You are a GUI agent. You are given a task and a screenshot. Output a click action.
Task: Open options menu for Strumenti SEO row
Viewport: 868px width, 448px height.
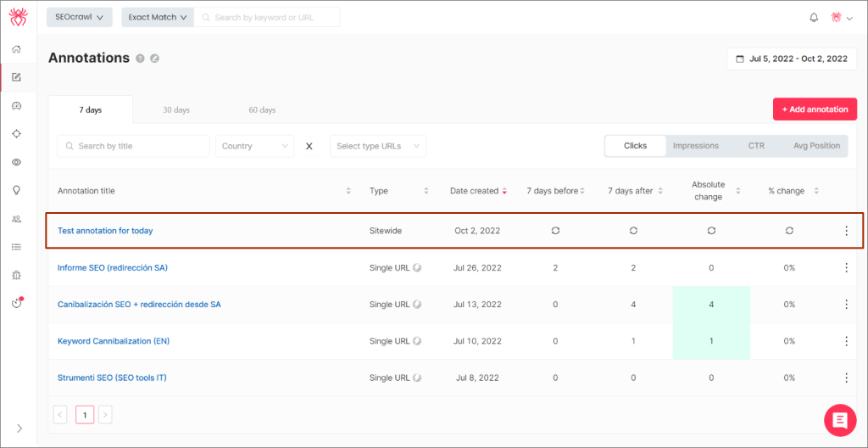846,378
